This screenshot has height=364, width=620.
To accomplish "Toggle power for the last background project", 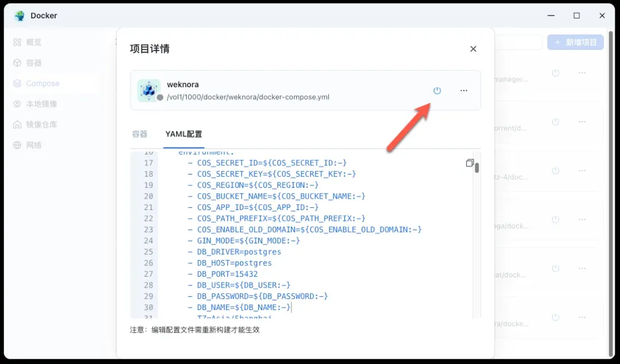I will tap(555, 317).
